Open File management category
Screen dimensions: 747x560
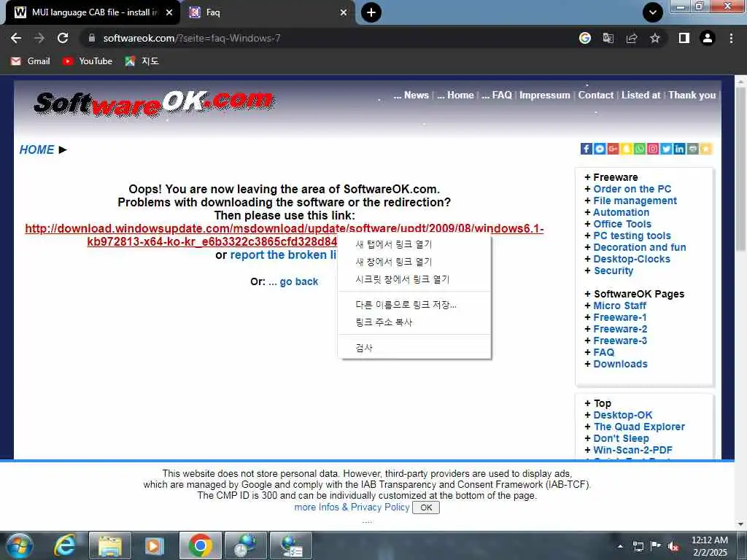click(x=635, y=201)
